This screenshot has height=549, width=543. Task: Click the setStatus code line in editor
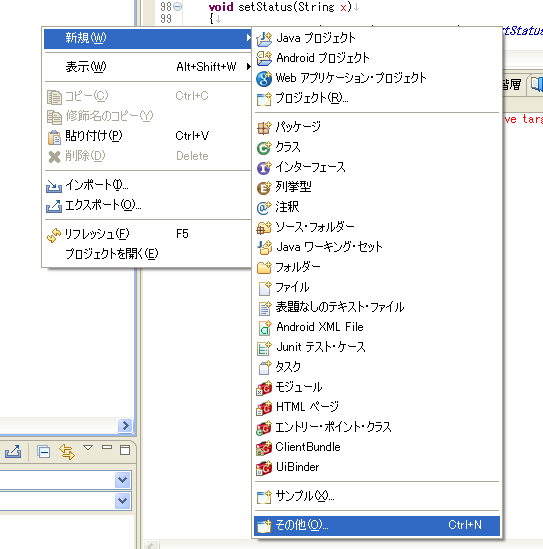(280, 7)
